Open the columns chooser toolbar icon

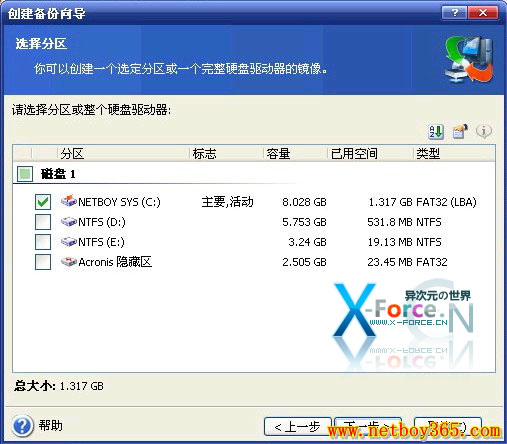tap(460, 132)
